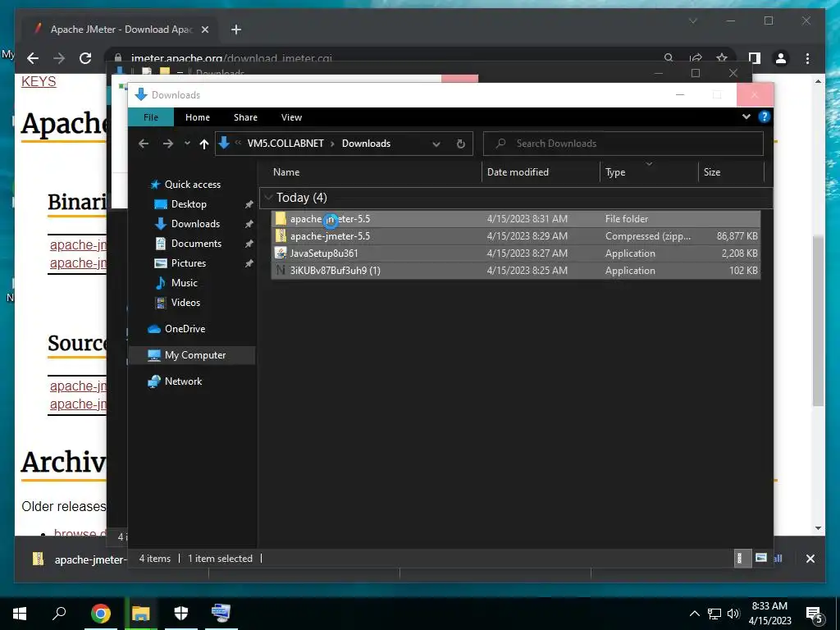Viewport: 840px width, 630px height.
Task: Open recent locations dropdown in Explorer
Action: (187, 144)
